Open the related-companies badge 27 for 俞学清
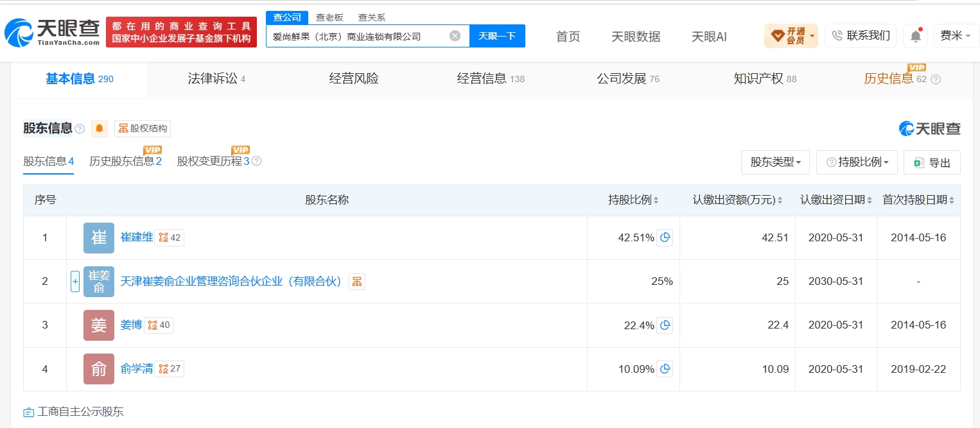Screen dimensions: 980x428 (170, 369)
